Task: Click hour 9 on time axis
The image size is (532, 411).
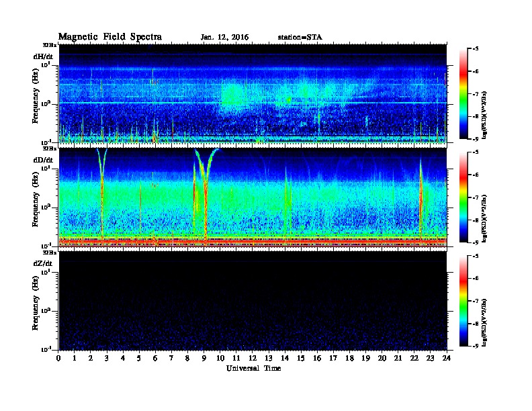Action: click(x=204, y=358)
